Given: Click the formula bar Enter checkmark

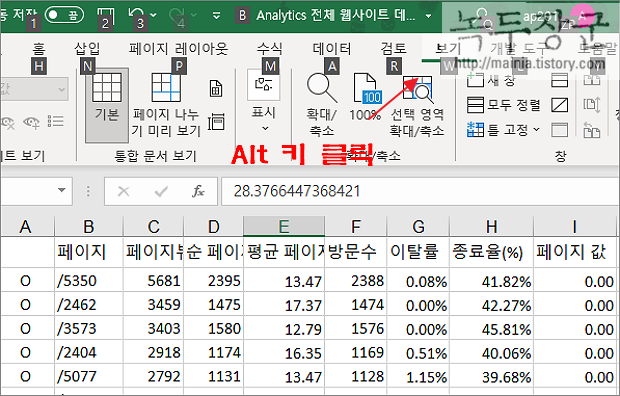Looking at the screenshot, I should tap(161, 191).
